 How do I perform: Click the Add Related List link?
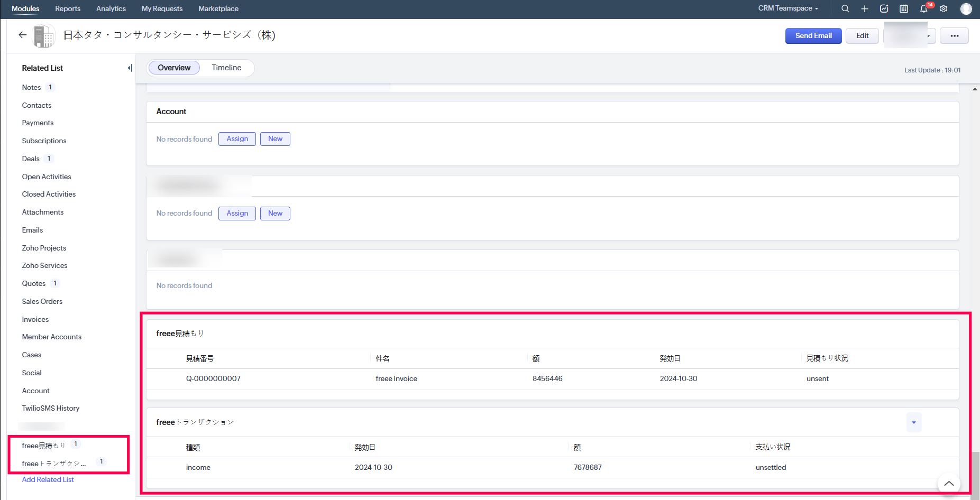click(x=48, y=479)
